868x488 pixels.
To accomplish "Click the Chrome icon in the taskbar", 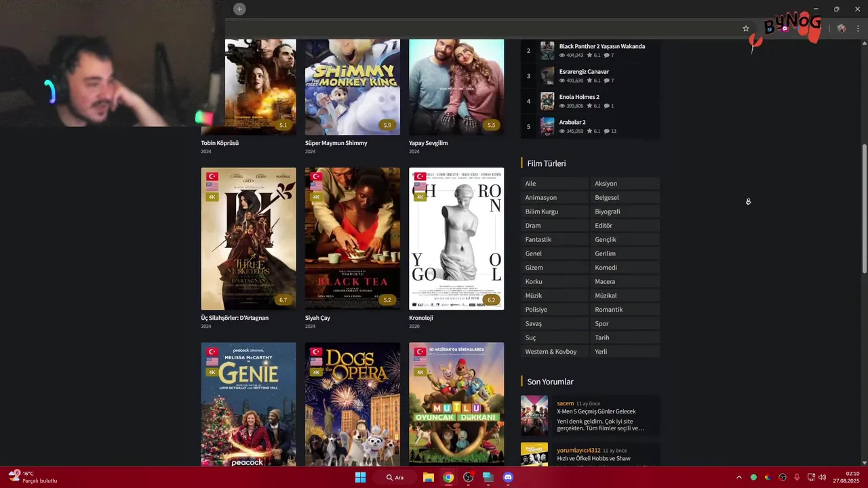I will click(x=448, y=477).
